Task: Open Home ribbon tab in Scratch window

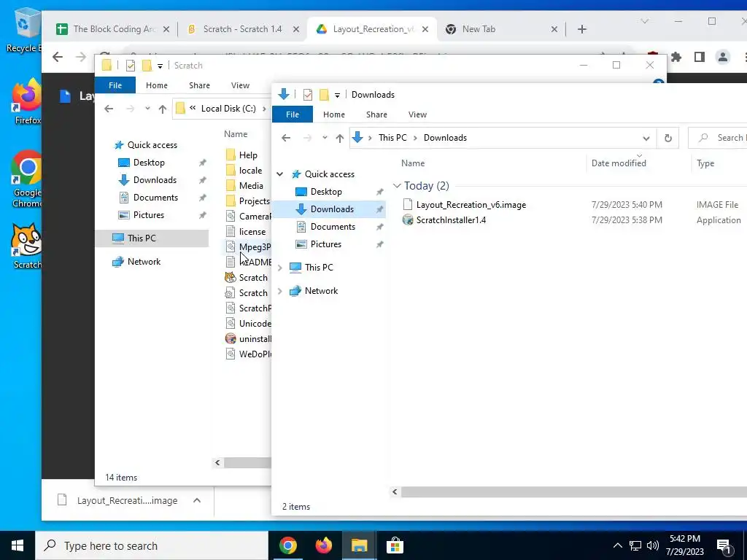Action: point(157,86)
